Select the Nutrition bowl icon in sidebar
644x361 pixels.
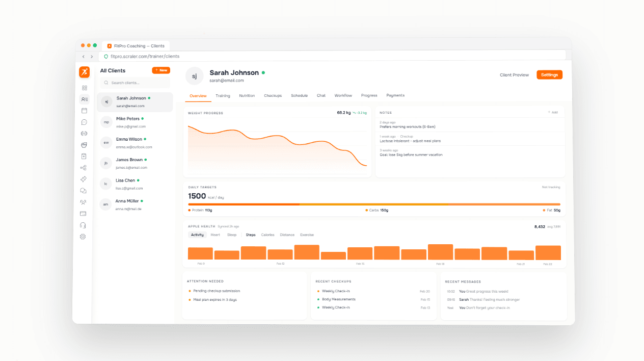[84, 145]
